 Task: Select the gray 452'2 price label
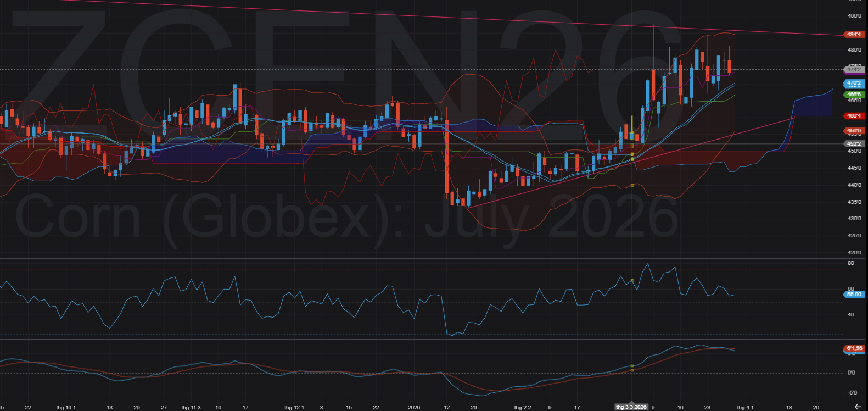[x=854, y=144]
